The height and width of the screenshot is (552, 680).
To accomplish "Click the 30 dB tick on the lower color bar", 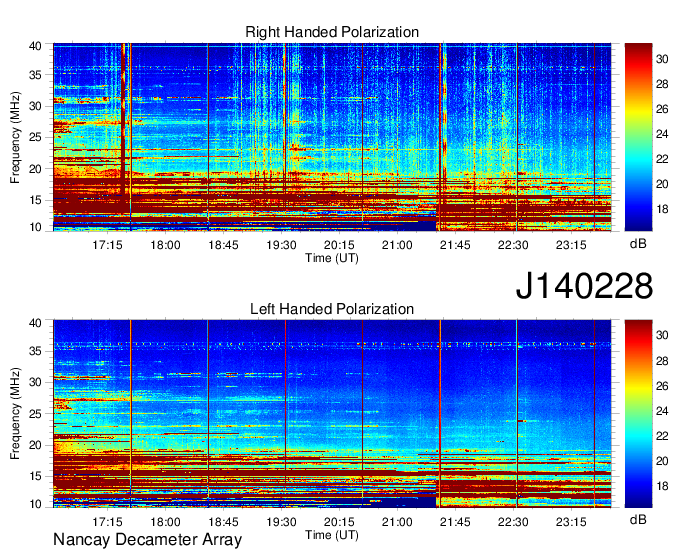I will [662, 335].
